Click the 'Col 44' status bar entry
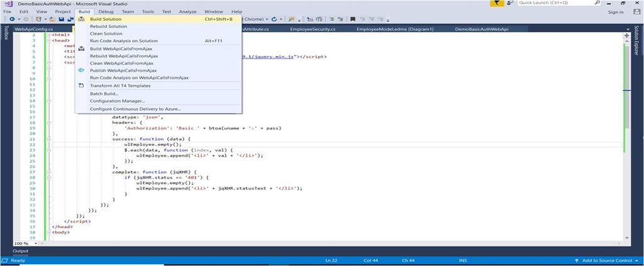644x266 pixels. (x=370, y=261)
